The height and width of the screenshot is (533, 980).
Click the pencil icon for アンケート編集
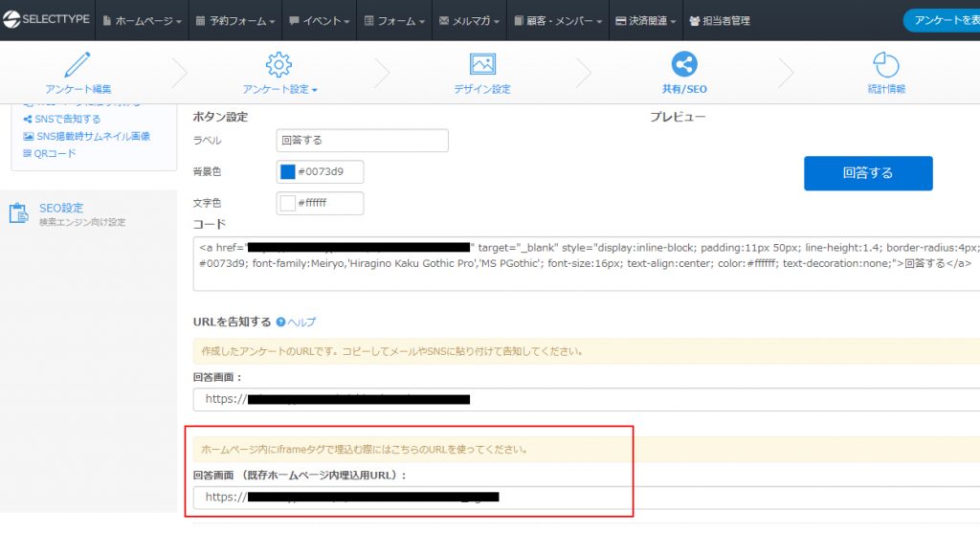pos(78,65)
